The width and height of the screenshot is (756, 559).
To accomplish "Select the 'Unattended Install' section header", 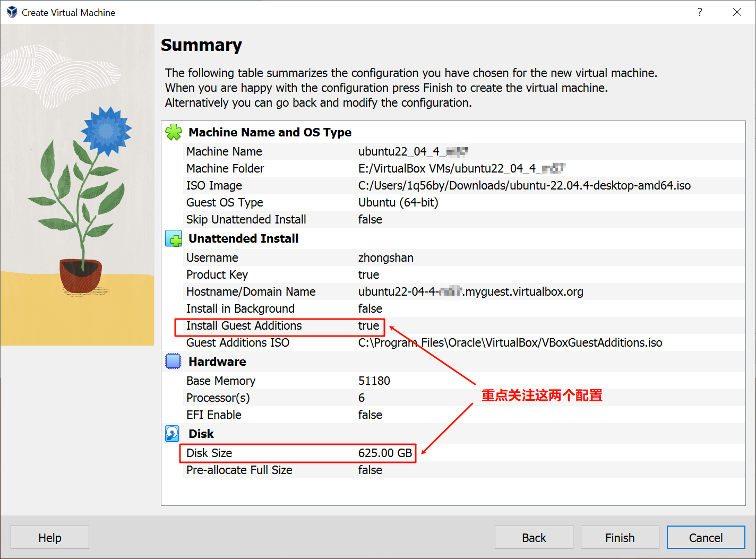I will [x=244, y=238].
